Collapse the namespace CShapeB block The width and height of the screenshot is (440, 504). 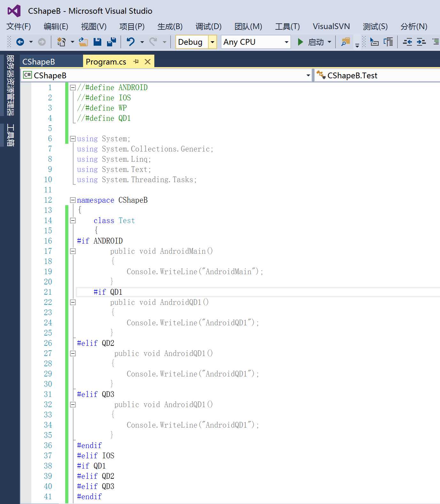[x=73, y=200]
